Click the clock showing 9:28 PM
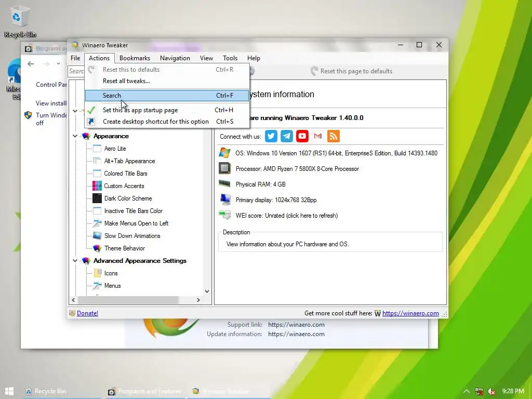This screenshot has height=399, width=532. click(513, 391)
